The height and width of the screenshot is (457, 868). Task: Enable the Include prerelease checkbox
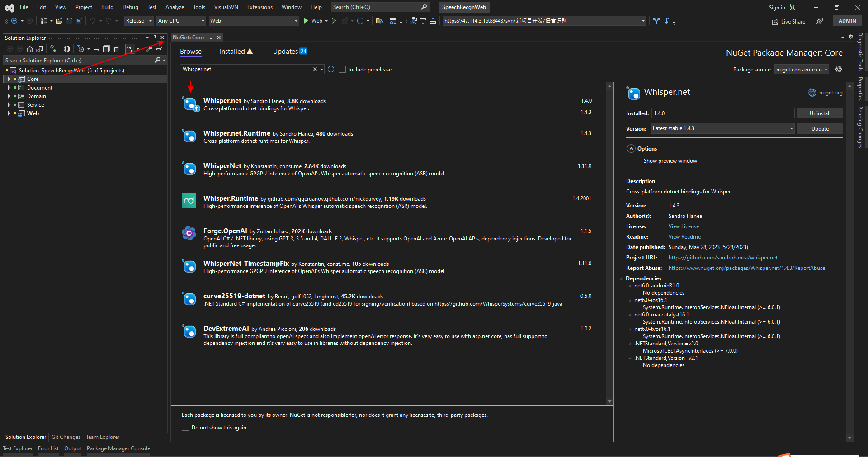(x=342, y=69)
